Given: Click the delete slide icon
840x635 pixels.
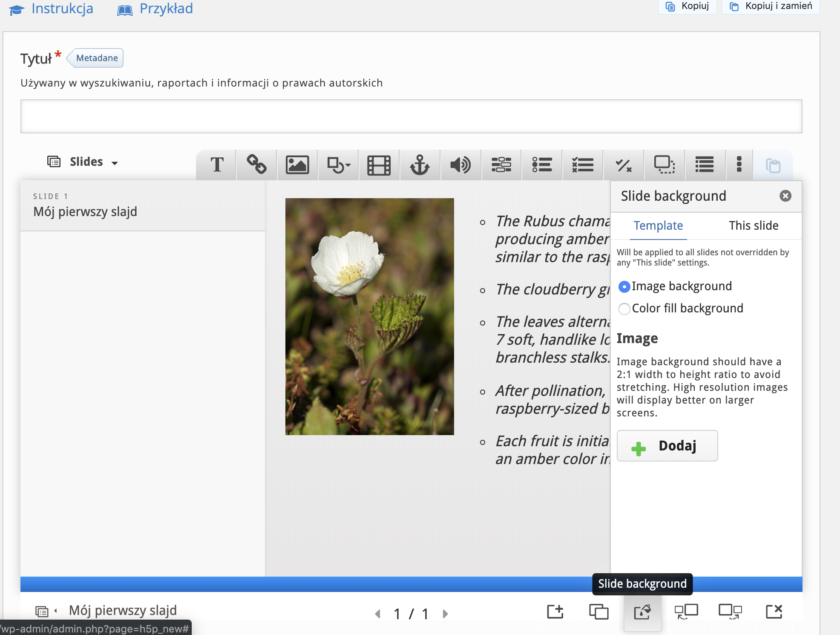Looking at the screenshot, I should coord(774,612).
